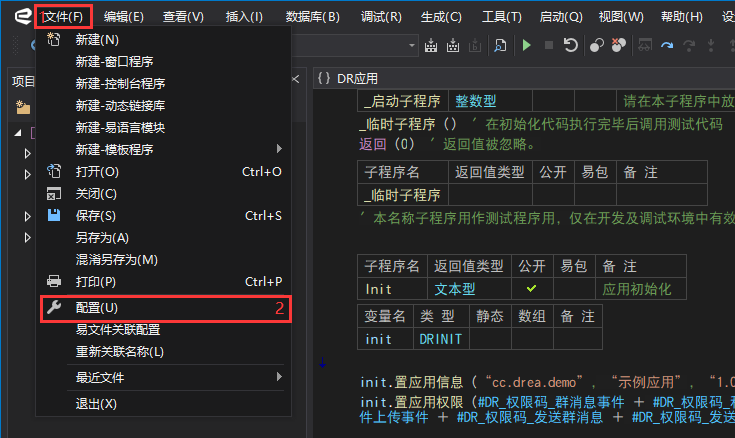Select 配置(U) from the file menu
This screenshot has width=735, height=438.
(x=97, y=307)
